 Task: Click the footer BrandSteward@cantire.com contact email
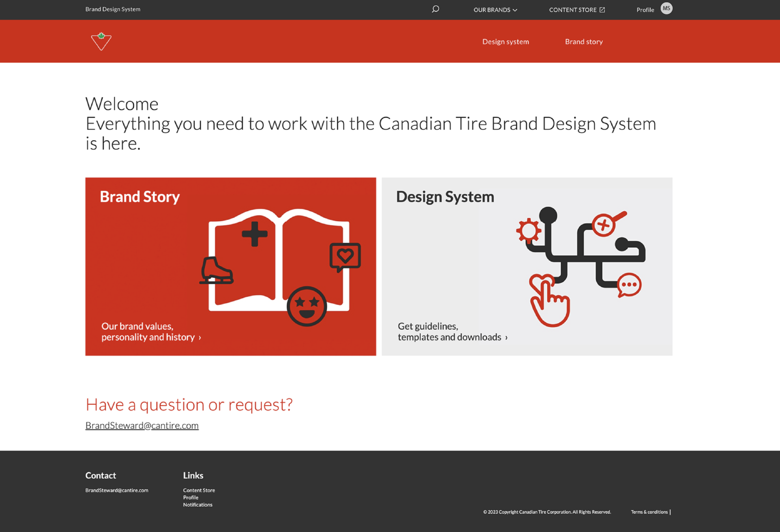[117, 490]
